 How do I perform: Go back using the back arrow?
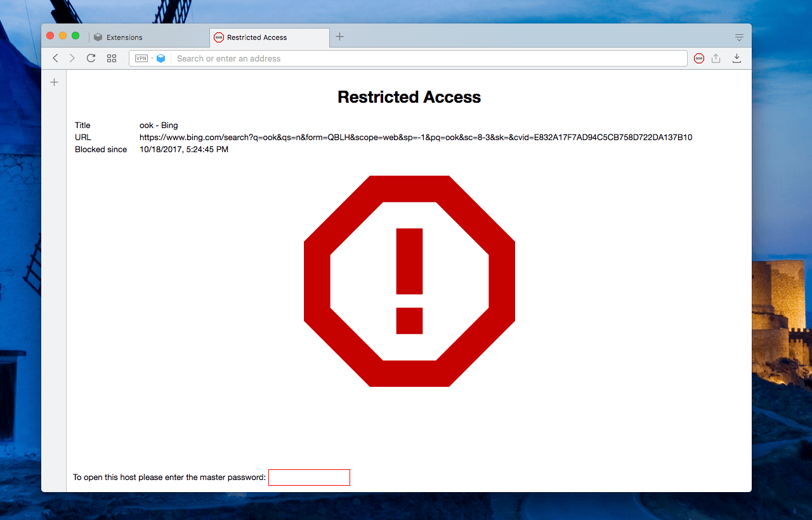[x=55, y=58]
